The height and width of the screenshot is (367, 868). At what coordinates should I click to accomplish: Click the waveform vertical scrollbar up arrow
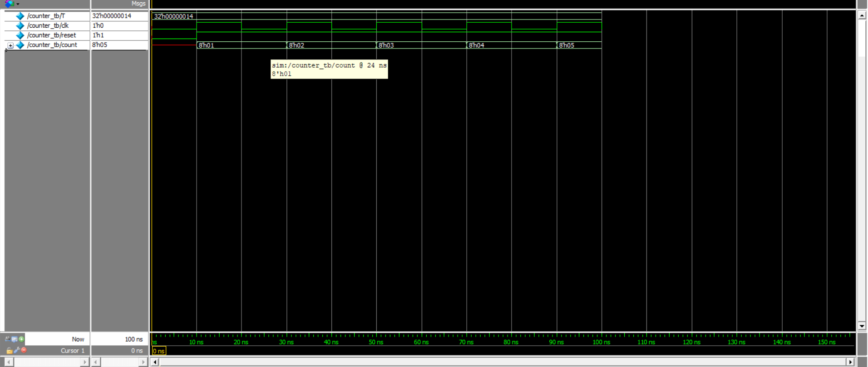tap(862, 15)
